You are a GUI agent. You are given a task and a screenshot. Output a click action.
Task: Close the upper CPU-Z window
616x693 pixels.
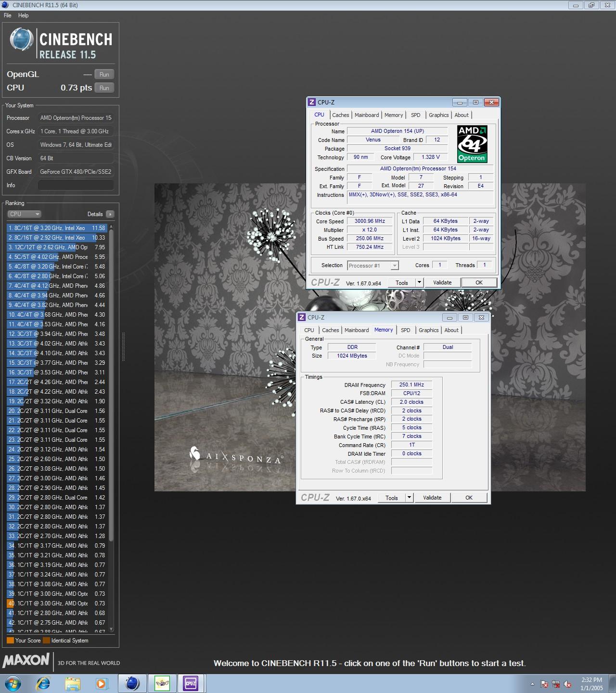click(x=491, y=102)
